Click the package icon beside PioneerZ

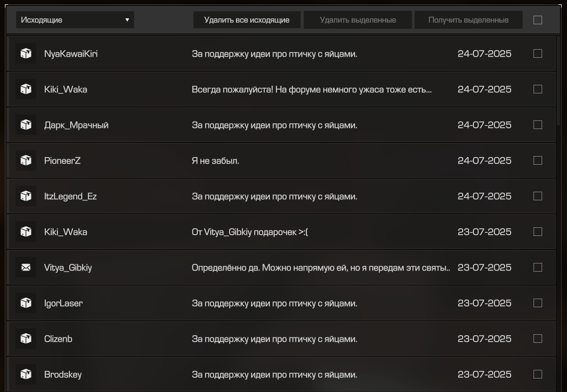click(x=26, y=160)
